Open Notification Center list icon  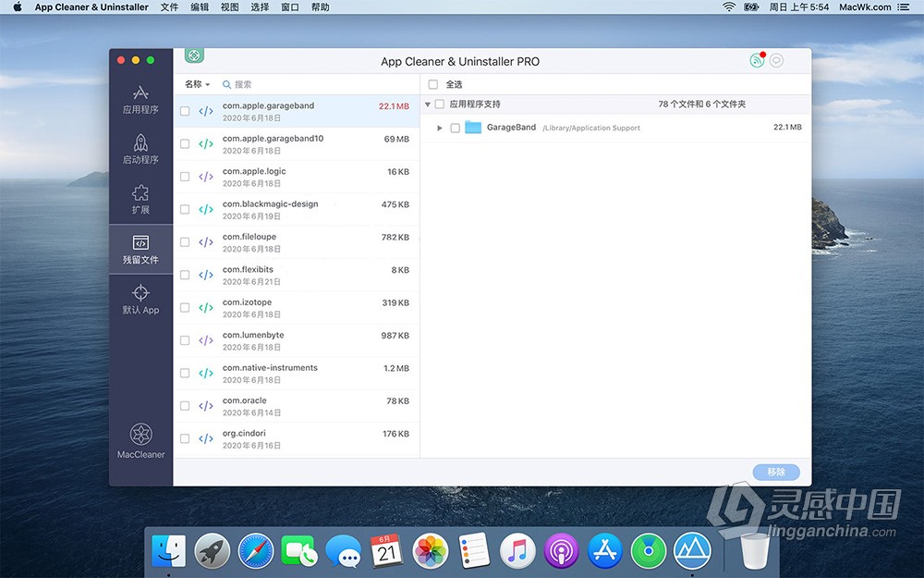pyautogui.click(x=904, y=7)
